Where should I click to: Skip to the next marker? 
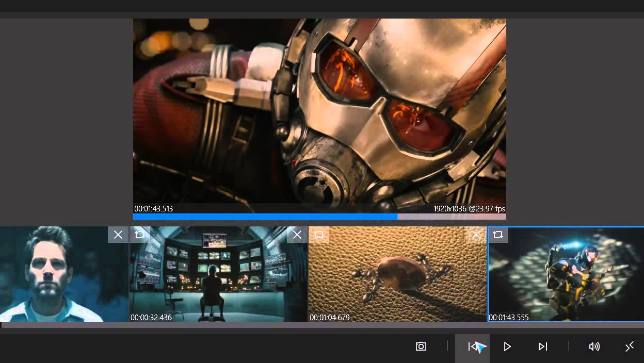(542, 346)
